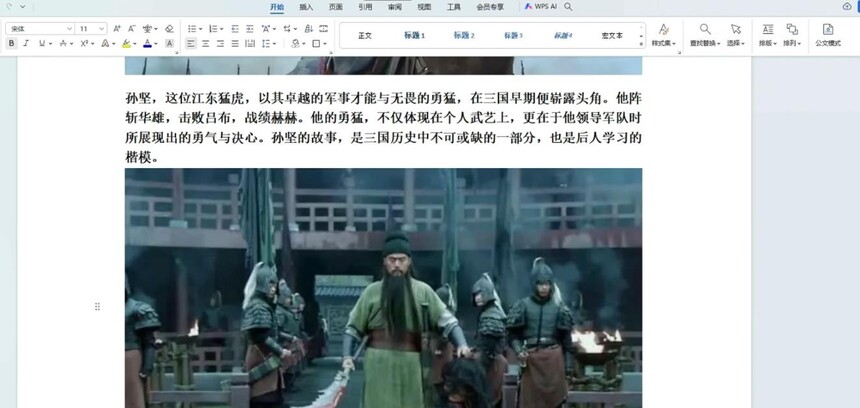This screenshot has width=860, height=408.
Task: Switch to the 插入 tab
Action: tap(306, 7)
